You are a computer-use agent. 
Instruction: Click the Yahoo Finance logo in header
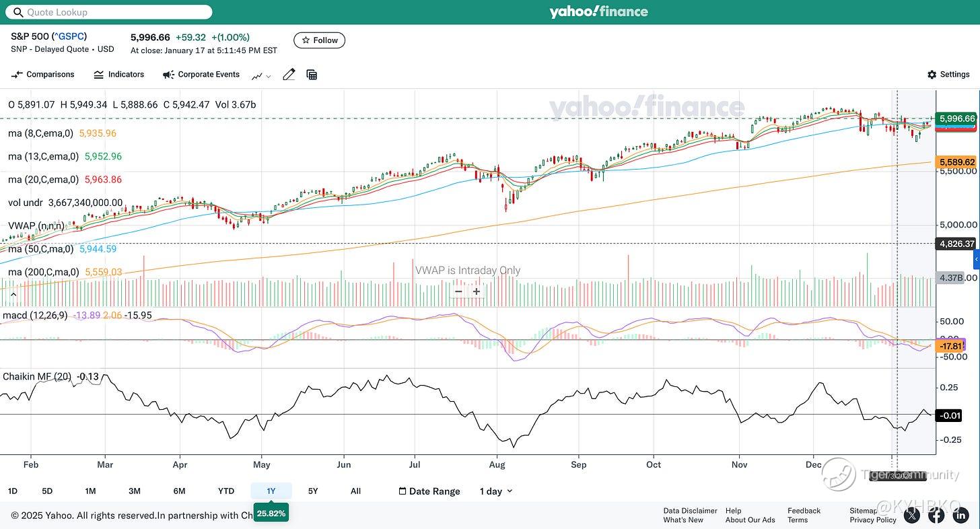598,12
